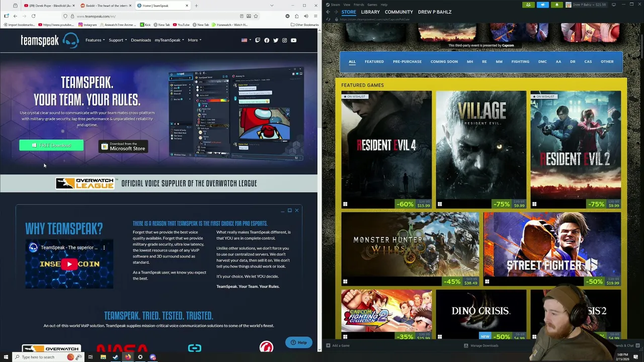The image size is (644, 362).
Task: Open Steam COMMUNITY section
Action: (399, 12)
